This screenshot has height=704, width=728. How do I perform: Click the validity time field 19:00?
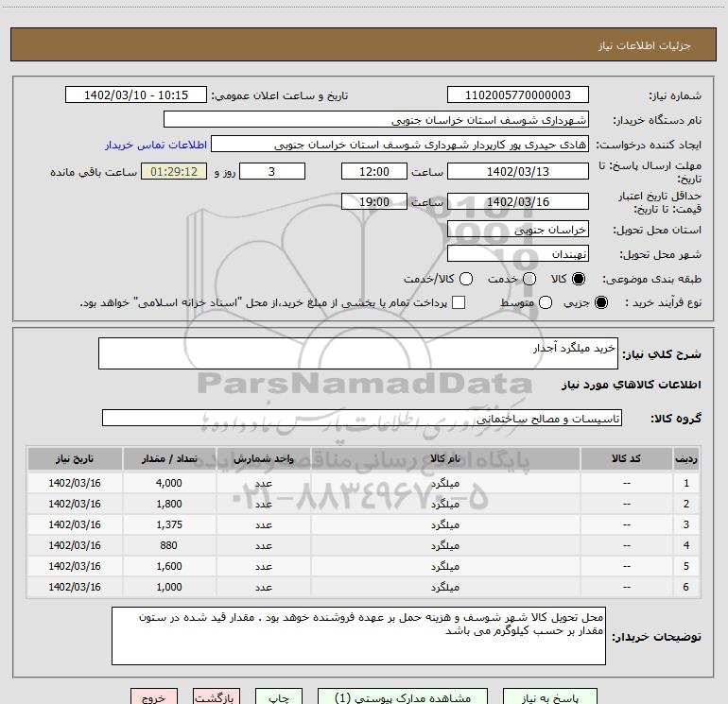(x=374, y=201)
